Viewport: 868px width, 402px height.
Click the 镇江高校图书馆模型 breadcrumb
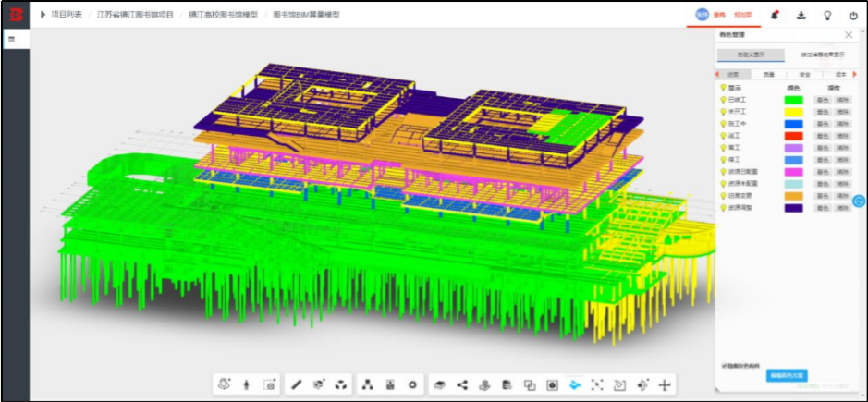223,15
